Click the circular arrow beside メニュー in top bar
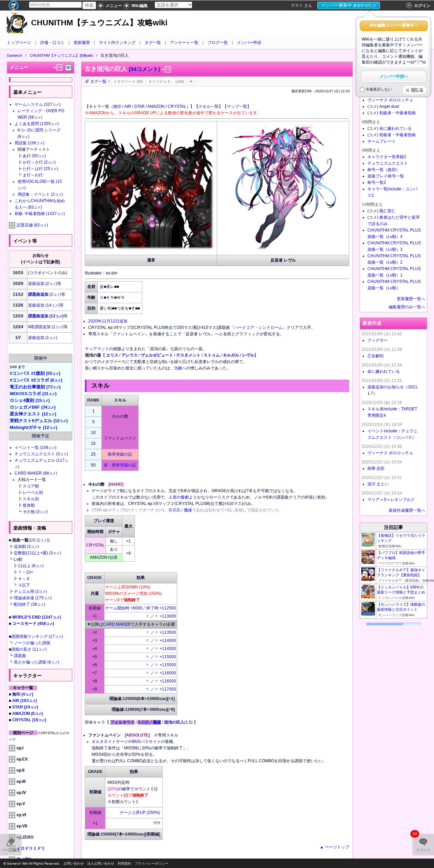Image resolution: width=434 pixels, height=868 pixels. point(101,6)
